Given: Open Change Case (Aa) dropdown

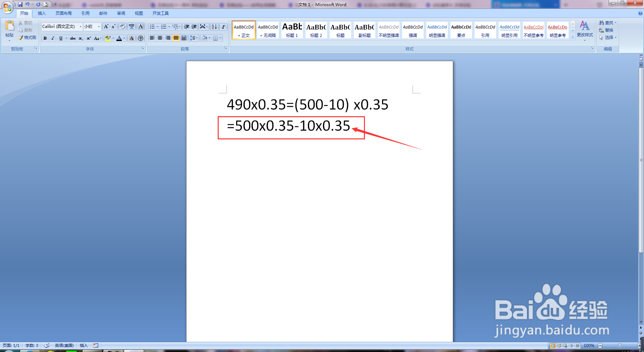Looking at the screenshot, I should pos(98,38).
